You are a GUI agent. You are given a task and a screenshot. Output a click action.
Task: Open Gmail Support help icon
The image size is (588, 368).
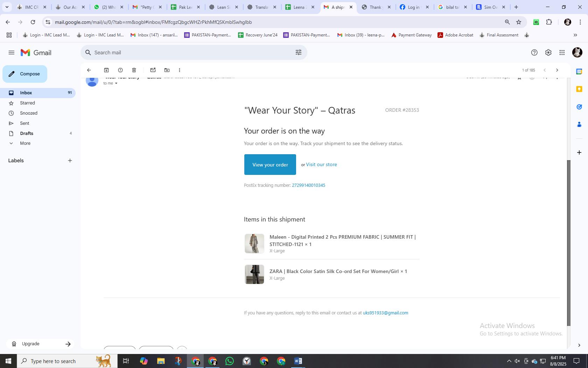point(534,53)
